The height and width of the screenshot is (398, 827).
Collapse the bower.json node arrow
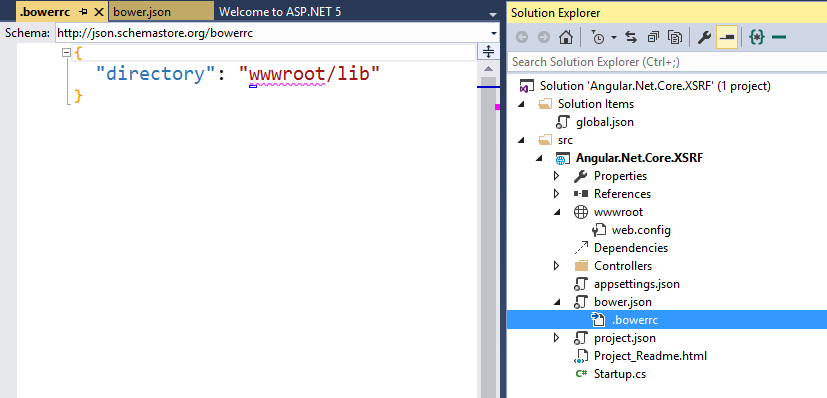click(557, 302)
